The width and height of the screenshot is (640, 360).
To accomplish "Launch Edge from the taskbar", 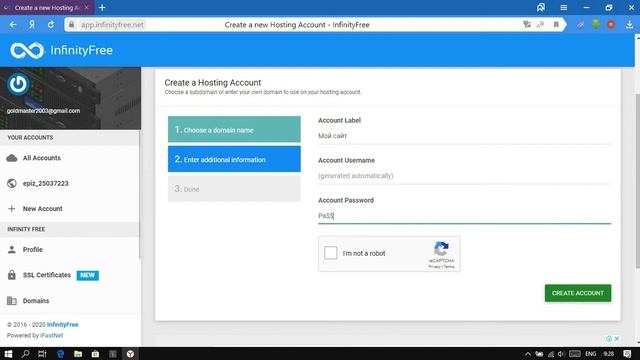I will click(x=60, y=354).
